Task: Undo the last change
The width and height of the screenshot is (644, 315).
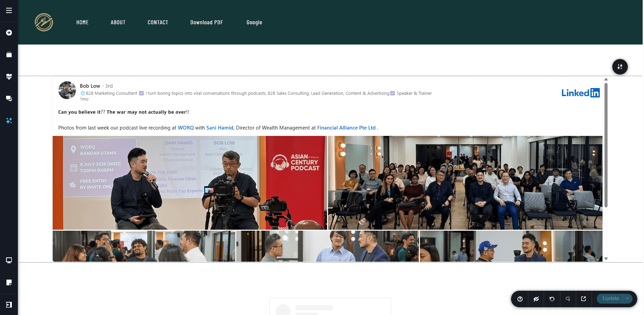Action: click(552, 299)
